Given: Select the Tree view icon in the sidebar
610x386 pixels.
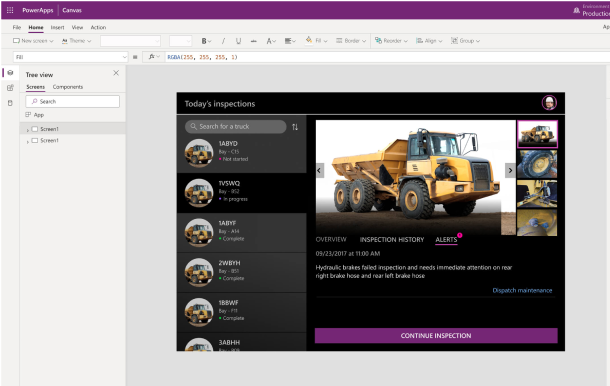Looking at the screenshot, I should coord(10,73).
